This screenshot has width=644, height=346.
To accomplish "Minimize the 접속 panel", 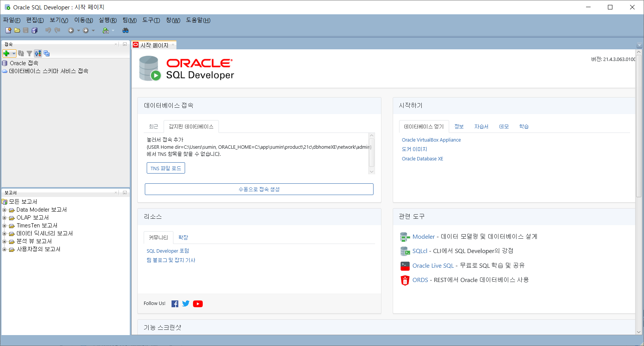I will (125, 44).
